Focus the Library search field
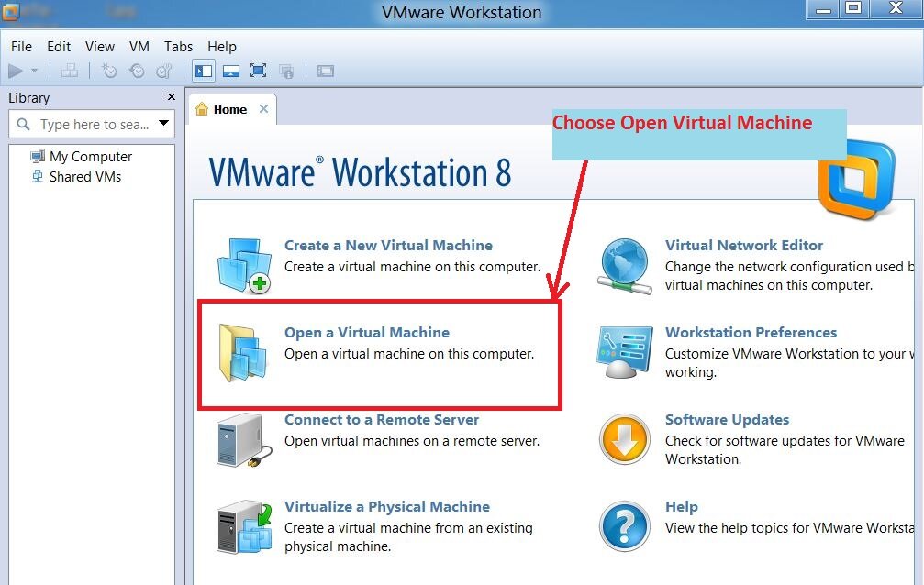This screenshot has width=924, height=585. (x=92, y=125)
